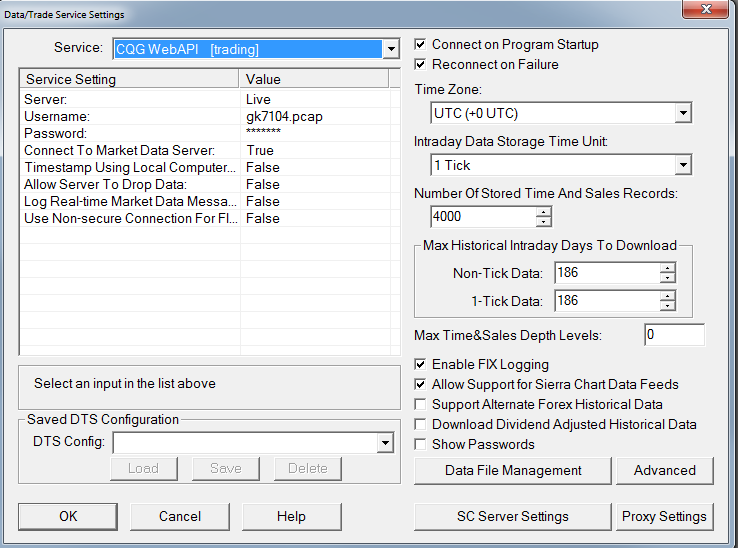Click the Service Setting column header
This screenshot has height=548, width=738.
pyautogui.click(x=129, y=79)
